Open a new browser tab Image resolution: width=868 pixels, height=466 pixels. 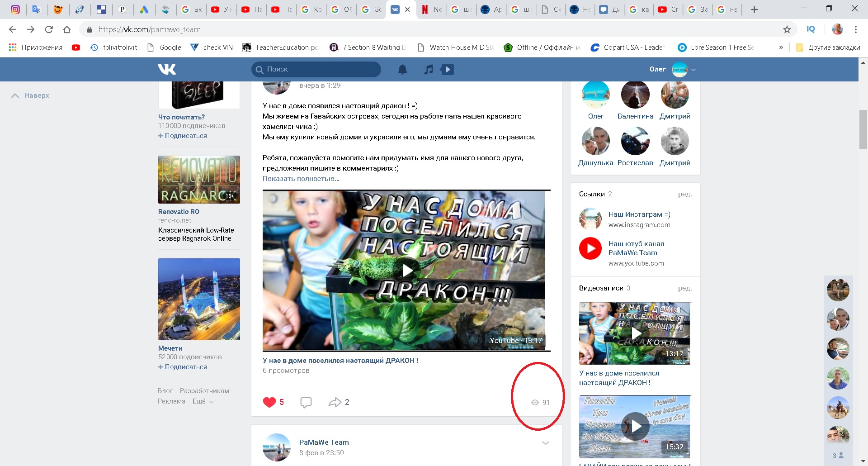[754, 10]
